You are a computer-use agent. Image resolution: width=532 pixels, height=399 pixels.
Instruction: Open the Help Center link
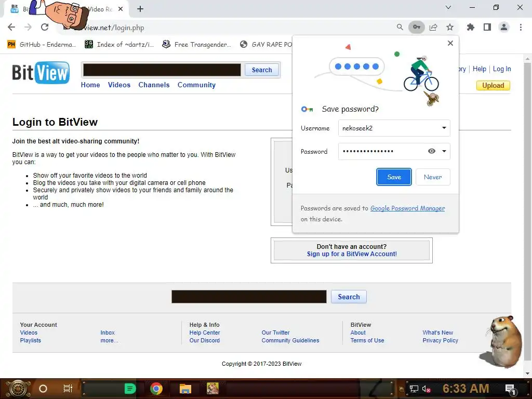(x=204, y=332)
